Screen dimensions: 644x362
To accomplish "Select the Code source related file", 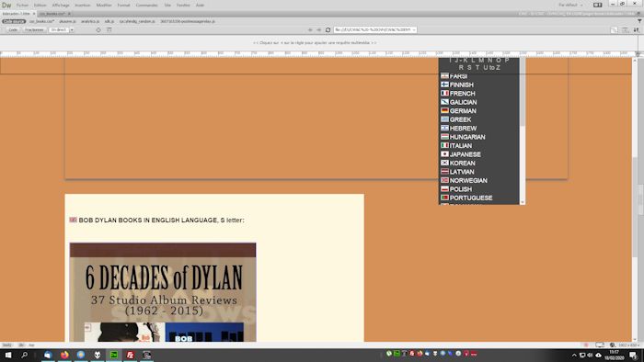I will pyautogui.click(x=14, y=21).
